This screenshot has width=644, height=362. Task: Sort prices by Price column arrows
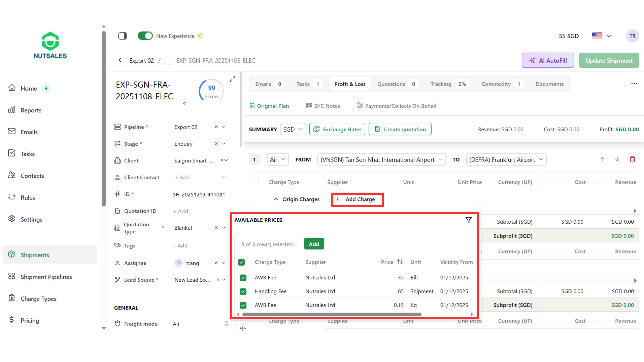(400, 262)
